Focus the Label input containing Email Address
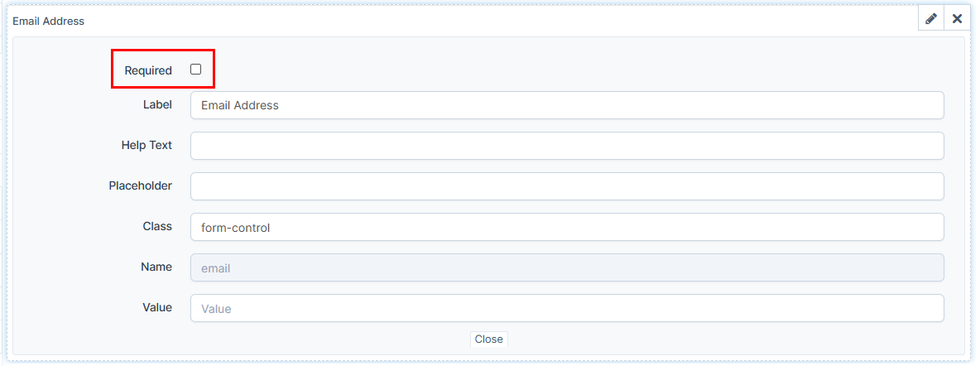980x366 pixels. coord(567,105)
